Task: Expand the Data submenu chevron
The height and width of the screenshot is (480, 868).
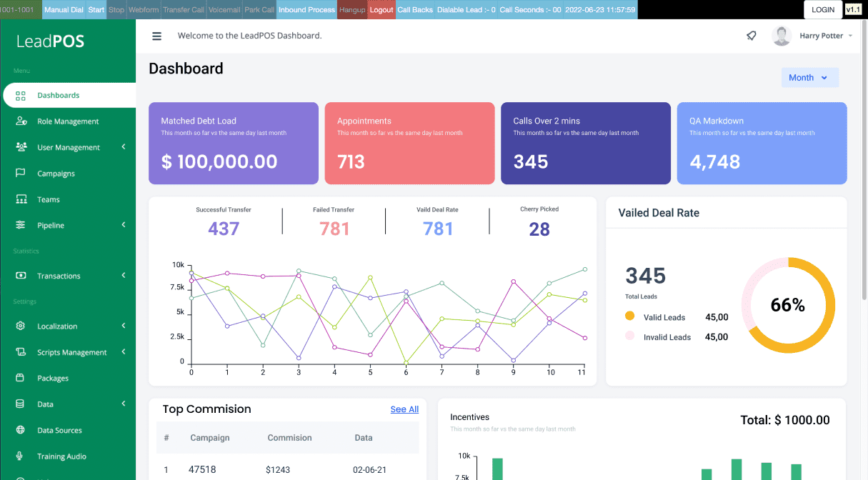Action: click(124, 404)
